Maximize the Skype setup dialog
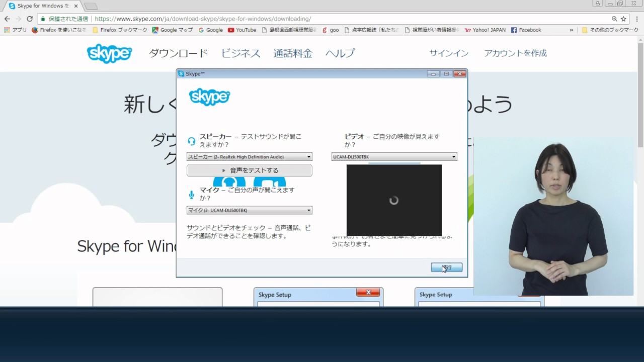 pos(446,74)
